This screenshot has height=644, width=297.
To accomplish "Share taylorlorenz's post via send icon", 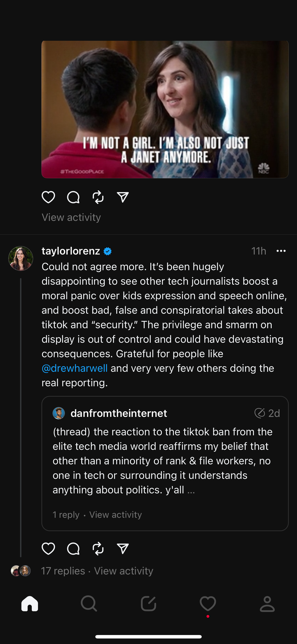I will (123, 549).
